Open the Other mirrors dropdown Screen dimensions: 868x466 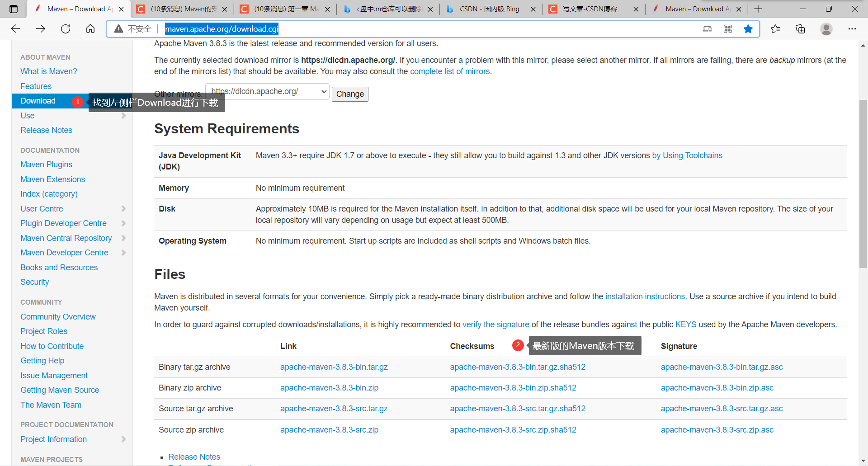267,91
